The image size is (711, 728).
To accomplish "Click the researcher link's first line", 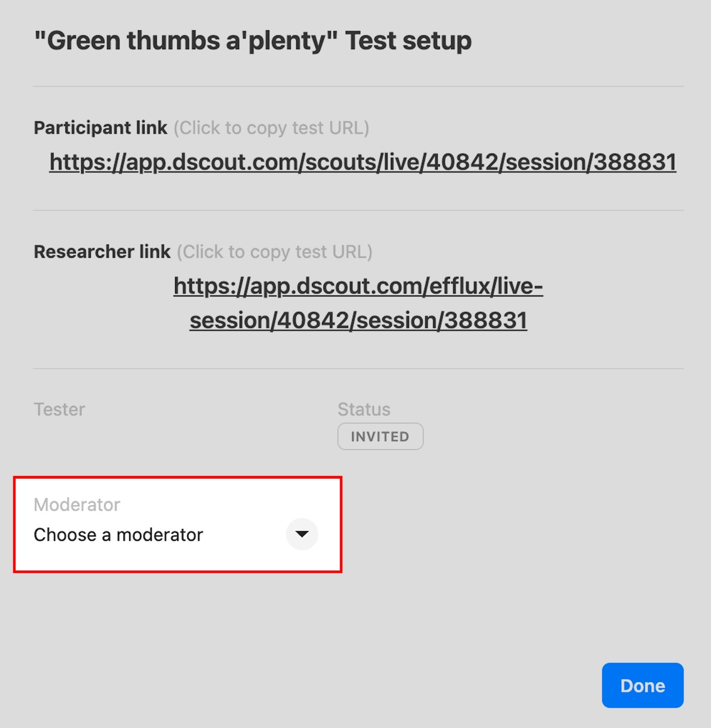I will (358, 286).
